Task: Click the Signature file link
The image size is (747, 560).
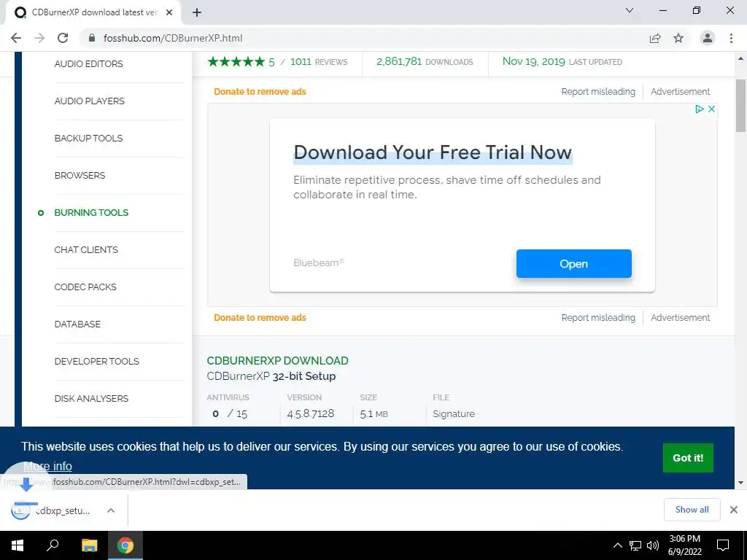Action: pos(454,414)
